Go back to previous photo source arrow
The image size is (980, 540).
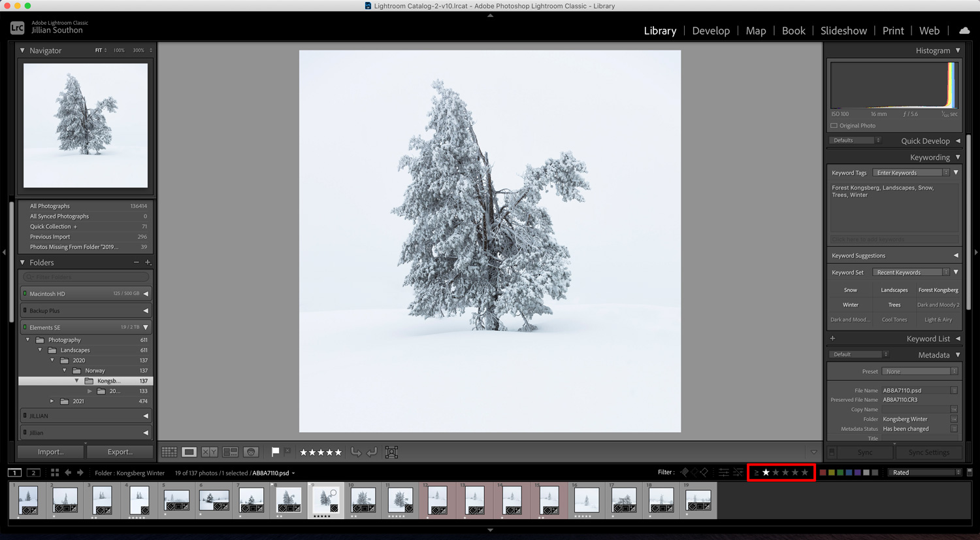click(x=68, y=473)
